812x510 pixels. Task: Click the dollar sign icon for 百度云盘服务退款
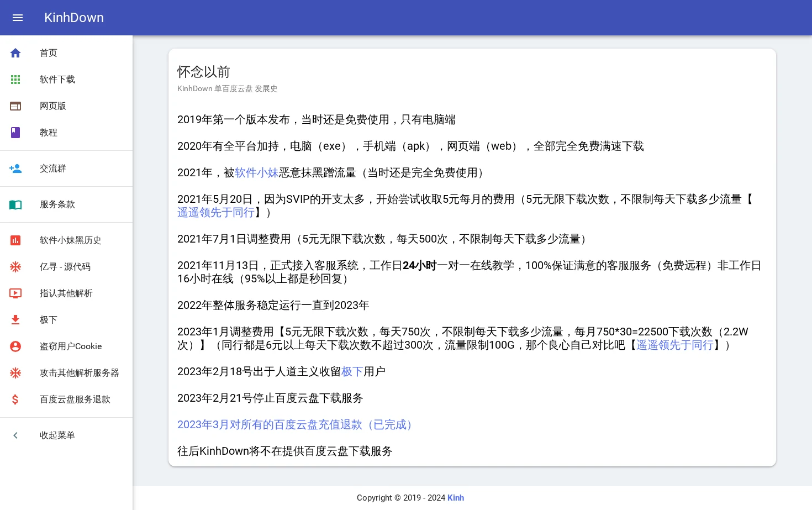click(15, 399)
